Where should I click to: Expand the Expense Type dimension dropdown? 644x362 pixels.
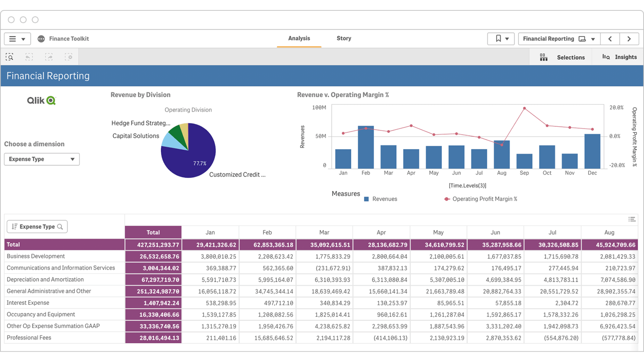coord(42,159)
